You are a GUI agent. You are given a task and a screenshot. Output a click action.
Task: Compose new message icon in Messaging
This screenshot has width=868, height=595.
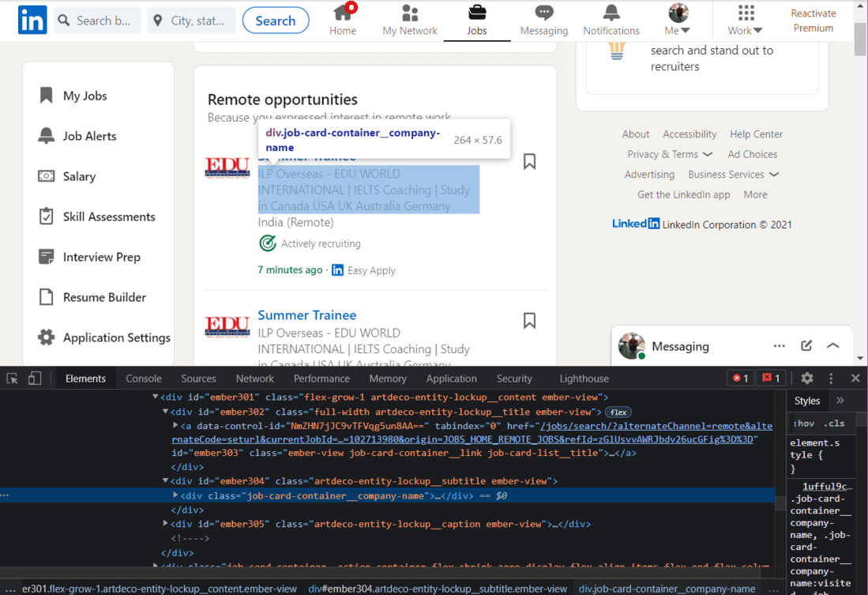point(806,345)
